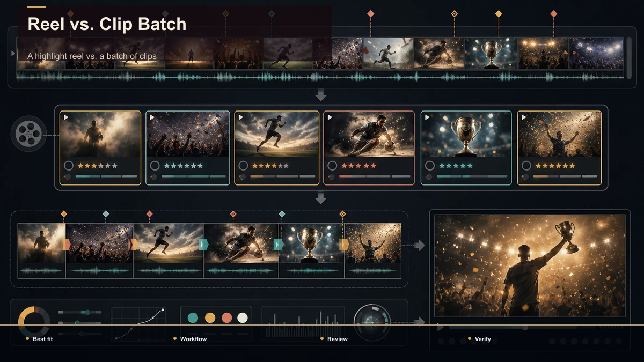Click the orange transition tab after the silhouette reel clip

click(67, 245)
